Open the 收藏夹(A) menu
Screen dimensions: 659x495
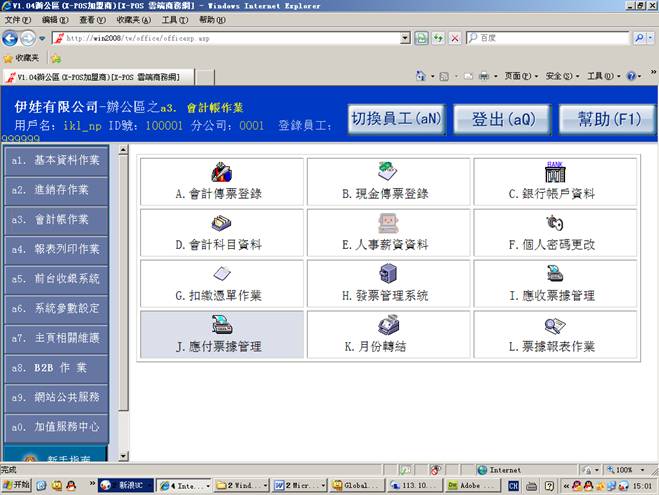pos(133,19)
